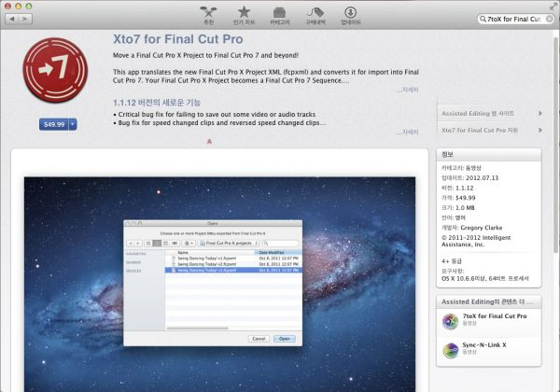Click the Sync-N-Link X app icon

point(451,350)
